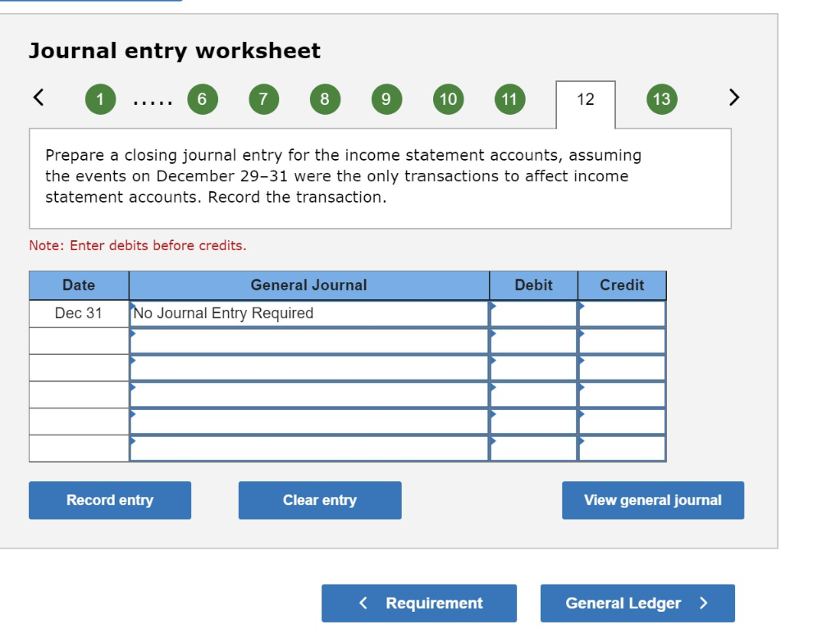
Task: Go back to Requirement
Action: click(419, 604)
